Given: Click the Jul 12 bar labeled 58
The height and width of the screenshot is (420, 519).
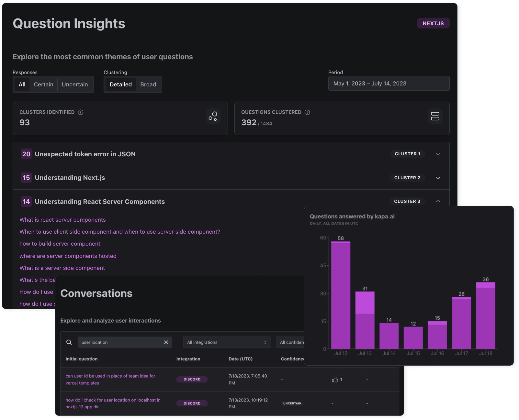Looking at the screenshot, I should tap(341, 295).
